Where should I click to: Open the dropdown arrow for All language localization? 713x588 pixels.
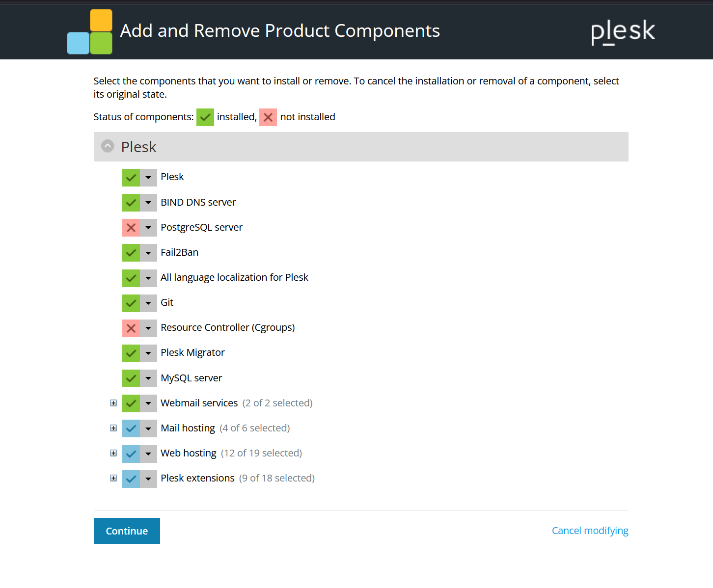click(148, 278)
